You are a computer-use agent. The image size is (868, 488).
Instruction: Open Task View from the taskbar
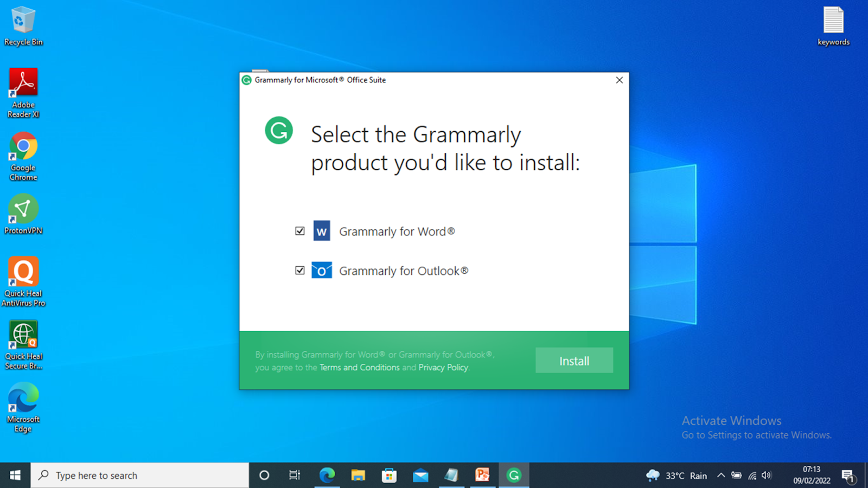coord(295,476)
